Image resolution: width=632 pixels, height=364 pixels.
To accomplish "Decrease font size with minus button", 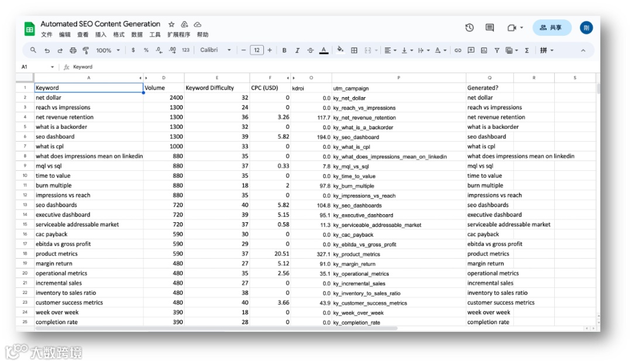I will pos(243,50).
